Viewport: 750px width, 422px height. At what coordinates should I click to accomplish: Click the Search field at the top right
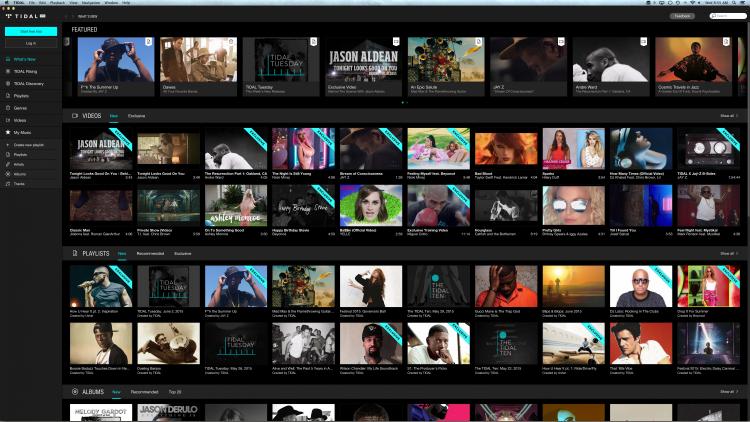point(728,16)
